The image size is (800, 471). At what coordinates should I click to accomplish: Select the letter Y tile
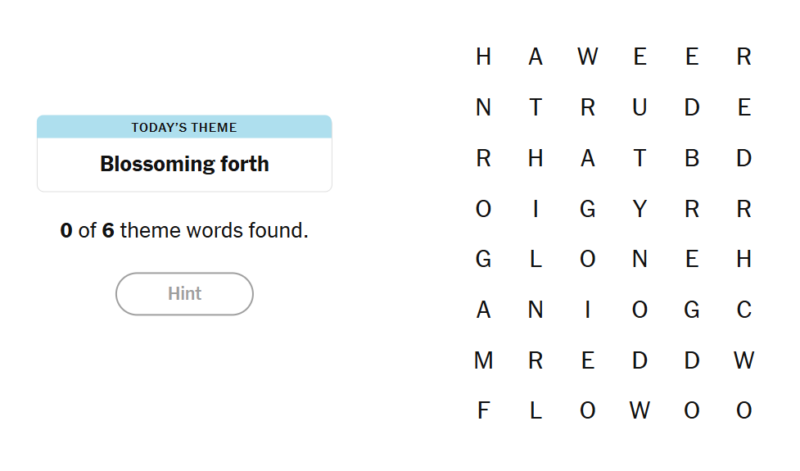(640, 209)
